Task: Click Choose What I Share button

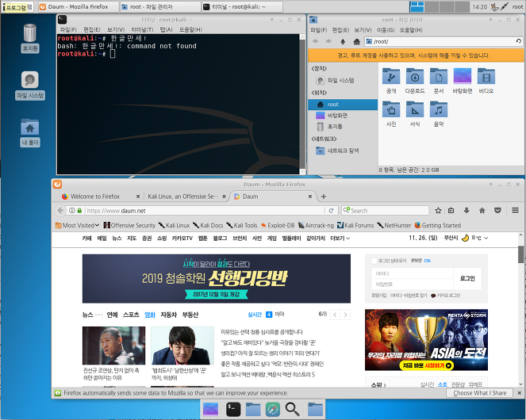Action: point(480,393)
